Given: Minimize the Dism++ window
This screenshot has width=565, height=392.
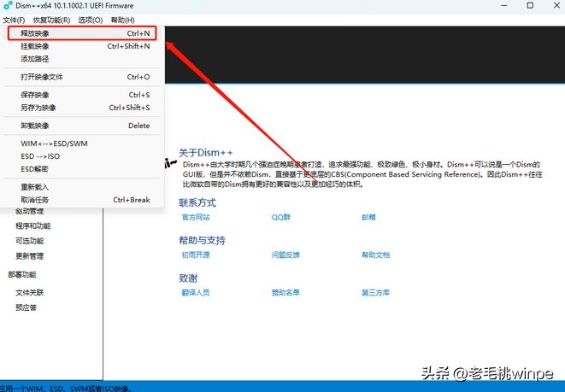Looking at the screenshot, I should coord(504,5).
